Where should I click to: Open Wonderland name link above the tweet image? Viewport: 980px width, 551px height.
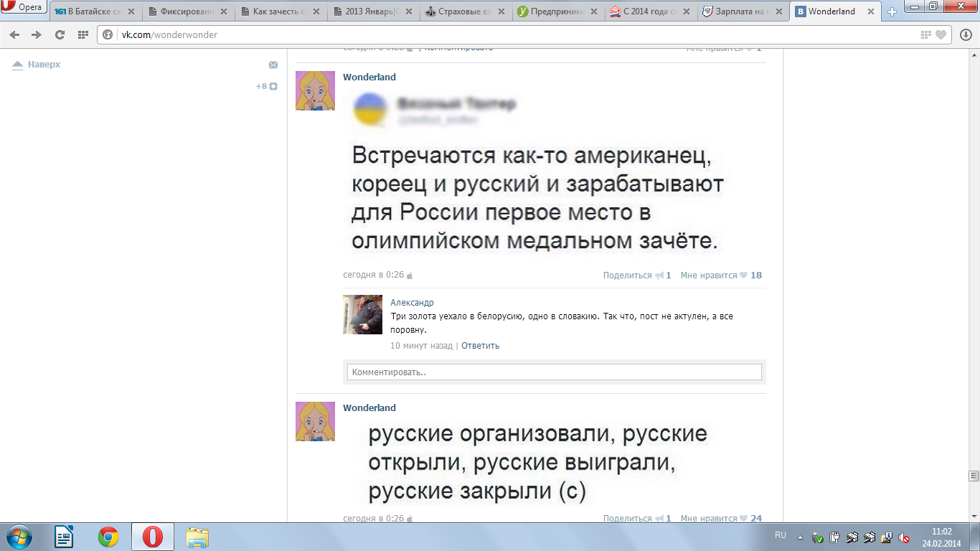coord(369,77)
